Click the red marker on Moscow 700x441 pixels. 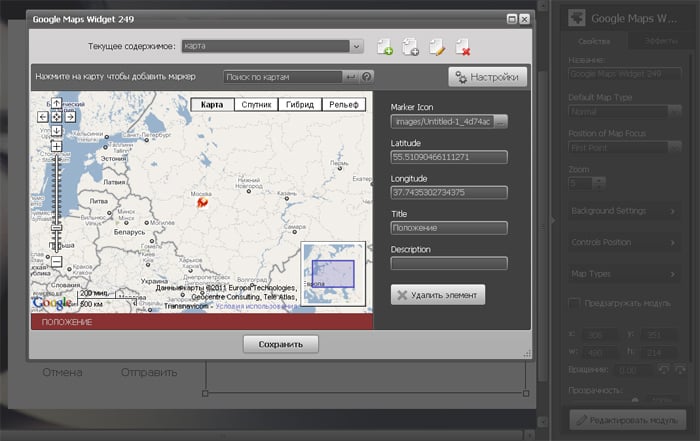[x=201, y=202]
